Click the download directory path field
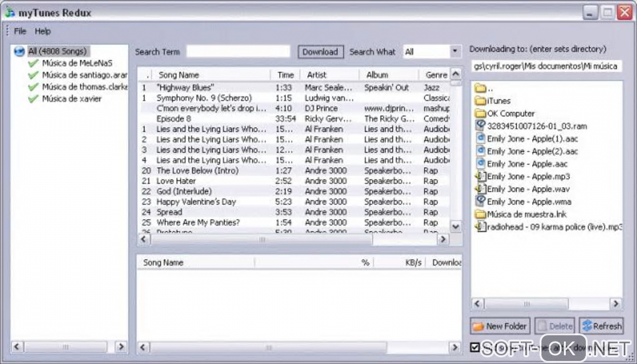This screenshot has height=364, width=637. tap(546, 66)
